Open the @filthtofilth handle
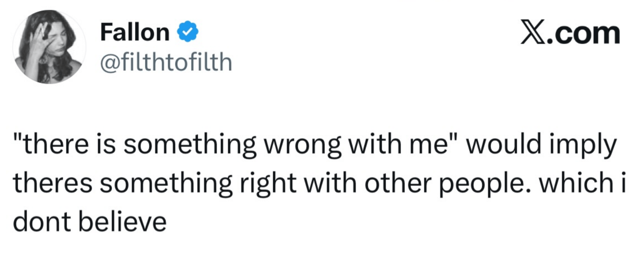This screenshot has width=644, height=273. point(166,62)
